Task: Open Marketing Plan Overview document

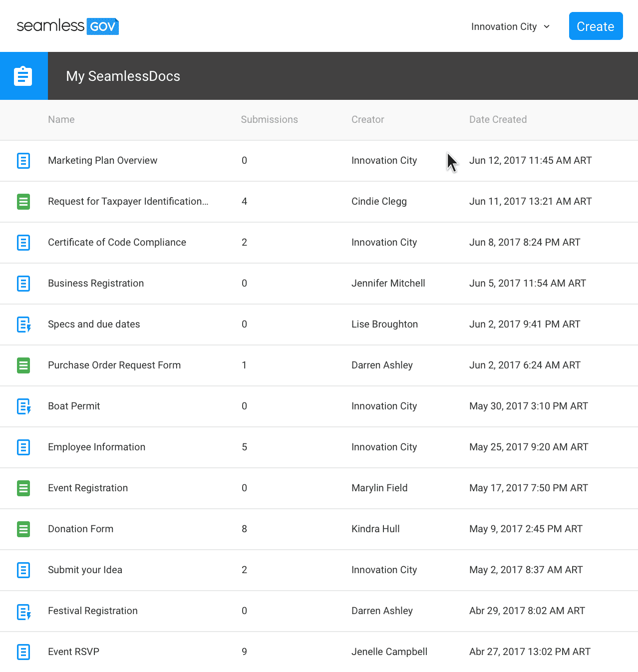Action: (102, 160)
